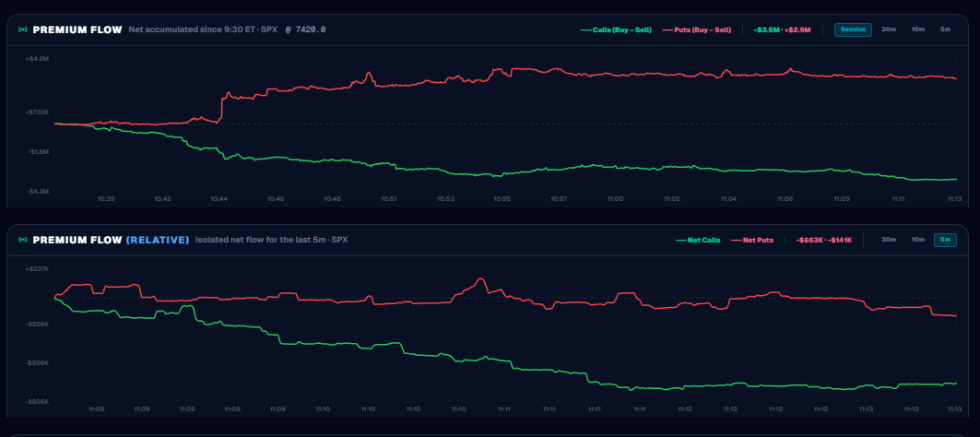Click the -$4.3M y-axis label

[x=38, y=191]
